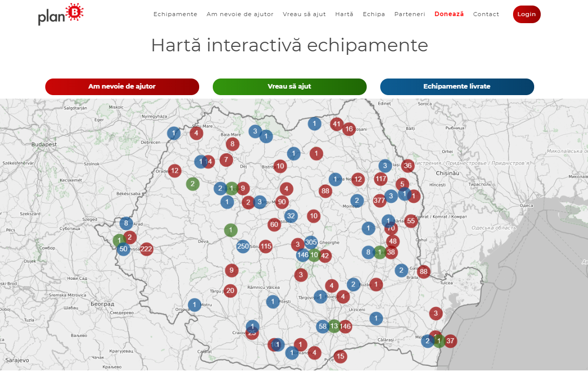
Task: Switch to the Parteneri section
Action: (x=409, y=14)
